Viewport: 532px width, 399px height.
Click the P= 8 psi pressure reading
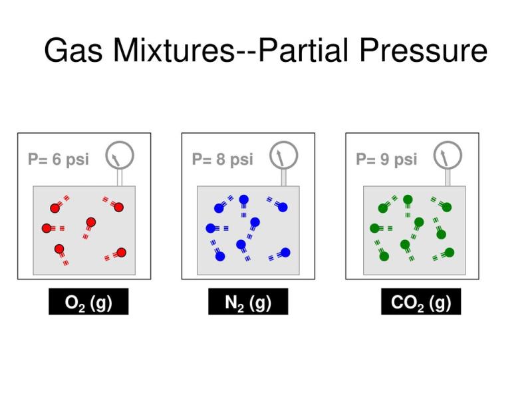click(223, 160)
